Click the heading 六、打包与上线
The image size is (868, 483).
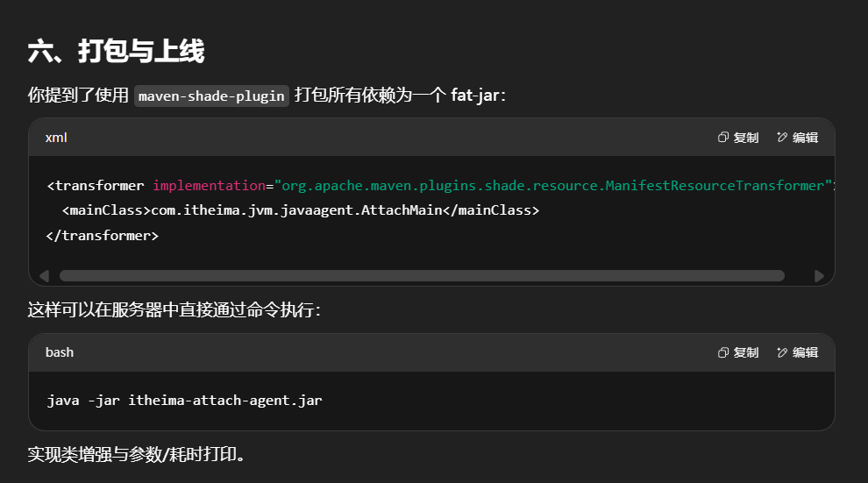(x=116, y=51)
